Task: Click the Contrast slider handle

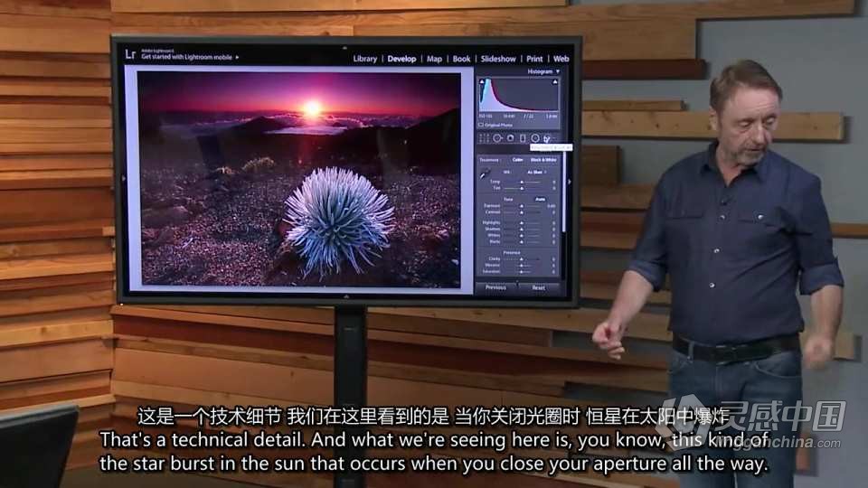Action: (x=522, y=212)
